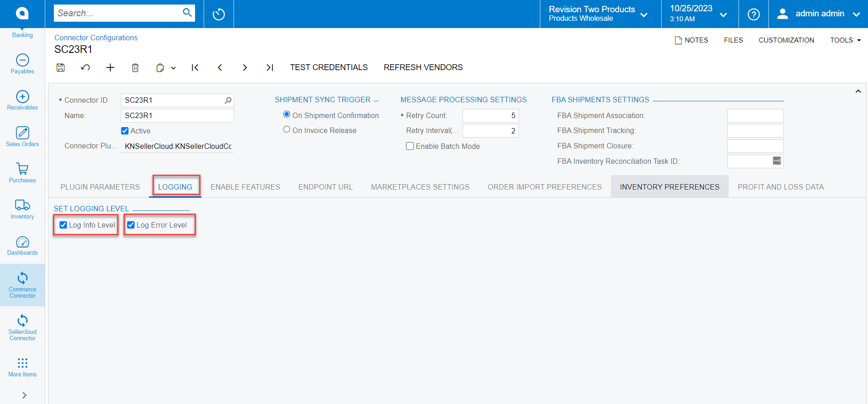The image size is (868, 404).
Task: Click the TEST CREDENTIALS button
Action: pos(329,67)
